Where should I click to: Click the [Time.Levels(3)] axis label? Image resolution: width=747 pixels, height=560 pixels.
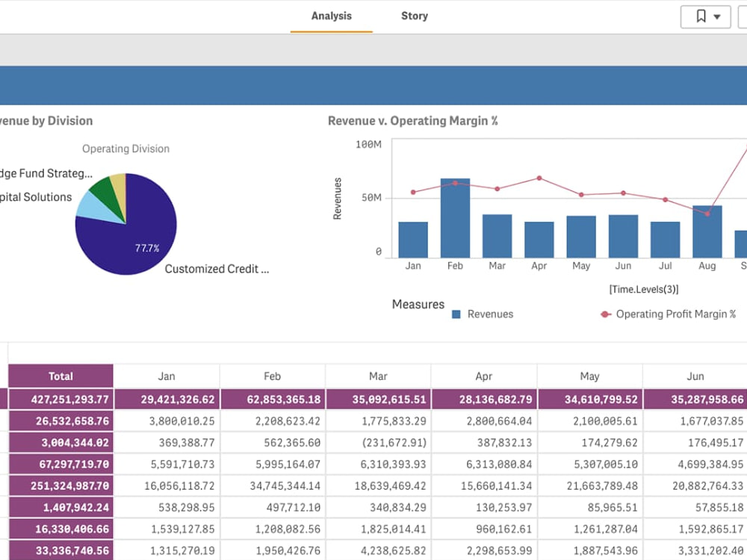coord(644,289)
